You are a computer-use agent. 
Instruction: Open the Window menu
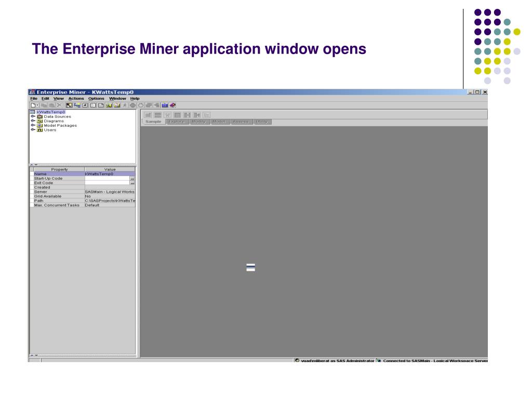coord(117,98)
